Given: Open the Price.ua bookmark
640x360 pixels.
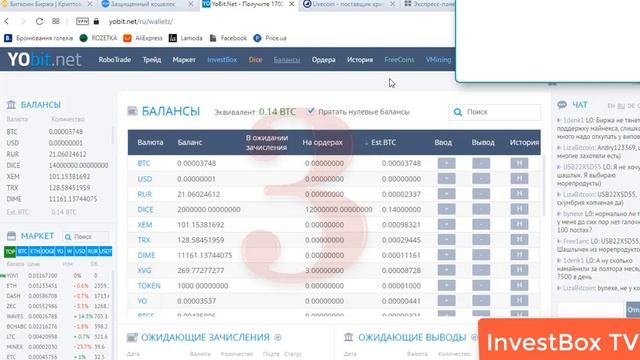Looking at the screenshot, I should (x=270, y=38).
